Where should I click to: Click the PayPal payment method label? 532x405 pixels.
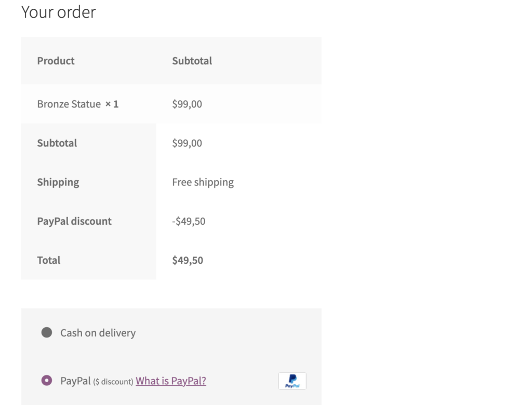coord(75,381)
